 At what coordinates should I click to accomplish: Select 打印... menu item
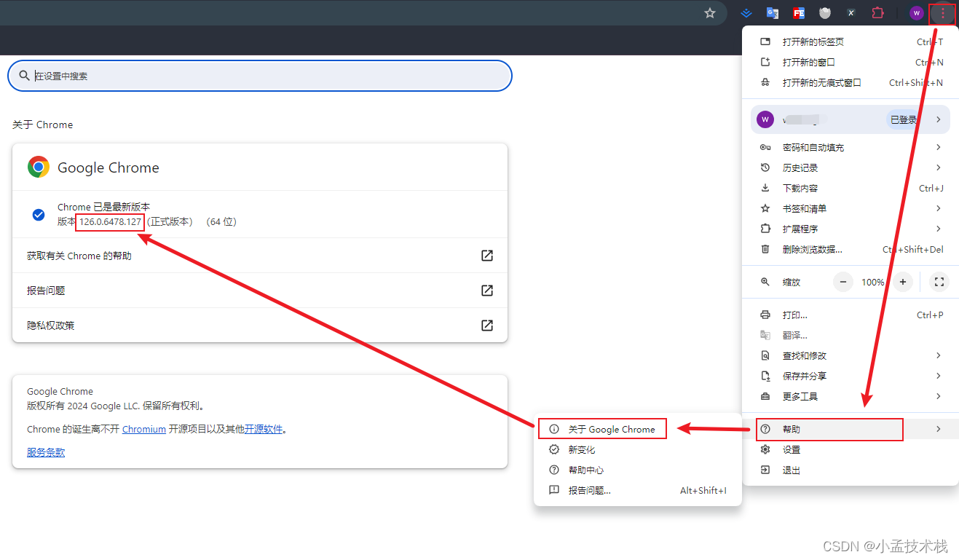click(851, 315)
